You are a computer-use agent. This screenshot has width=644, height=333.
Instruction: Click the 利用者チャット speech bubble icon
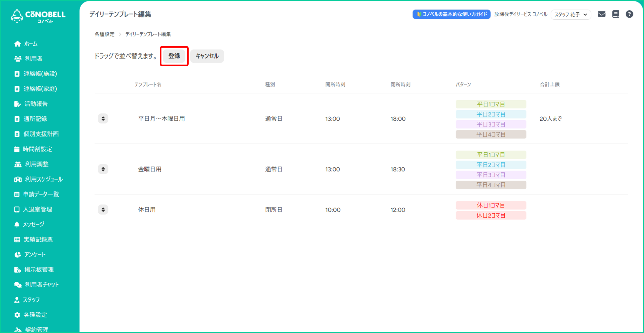click(18, 285)
